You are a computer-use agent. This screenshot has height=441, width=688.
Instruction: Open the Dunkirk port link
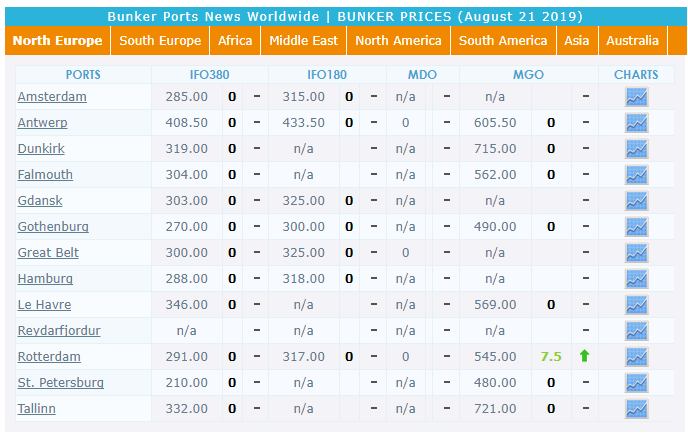41,149
